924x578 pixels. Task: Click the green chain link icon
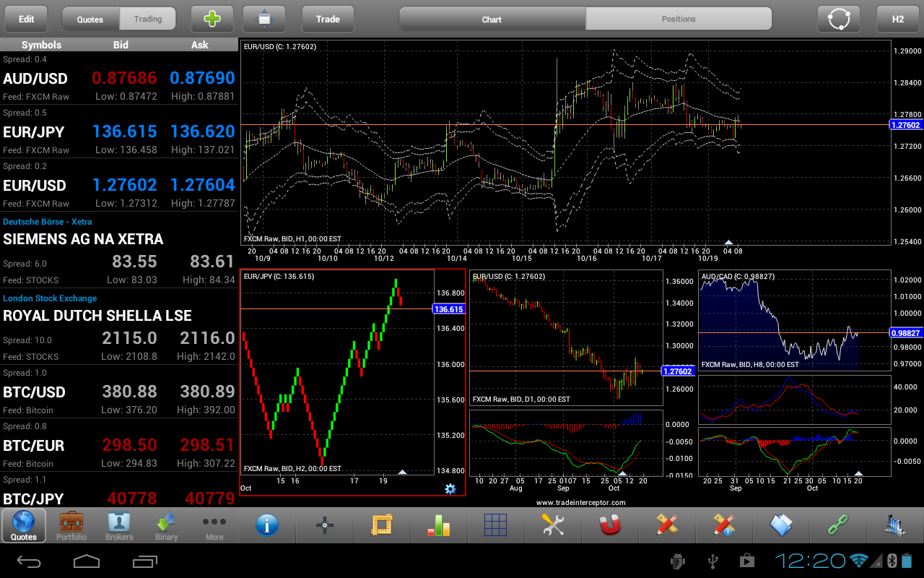coord(838,525)
